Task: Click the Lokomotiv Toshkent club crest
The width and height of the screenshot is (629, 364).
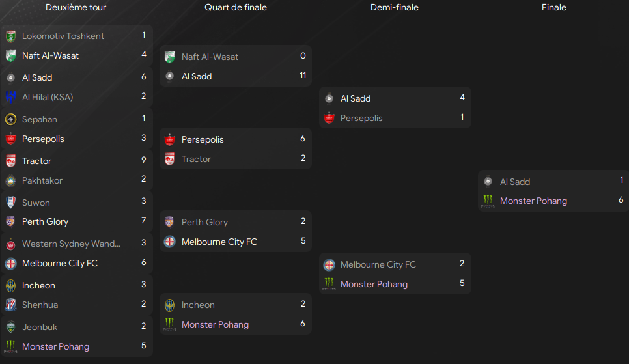Action: [11, 36]
